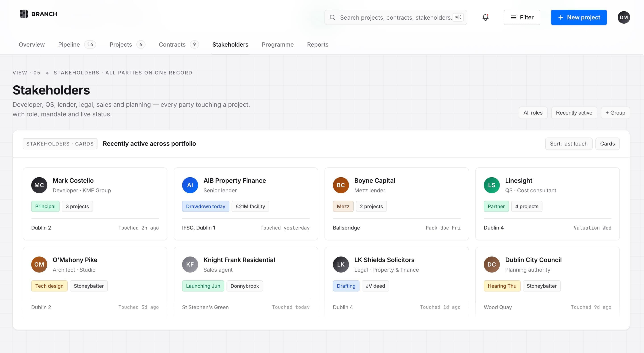Click the MC avatar for Mark Costello
Viewport: 644px width, 353px height.
click(39, 185)
